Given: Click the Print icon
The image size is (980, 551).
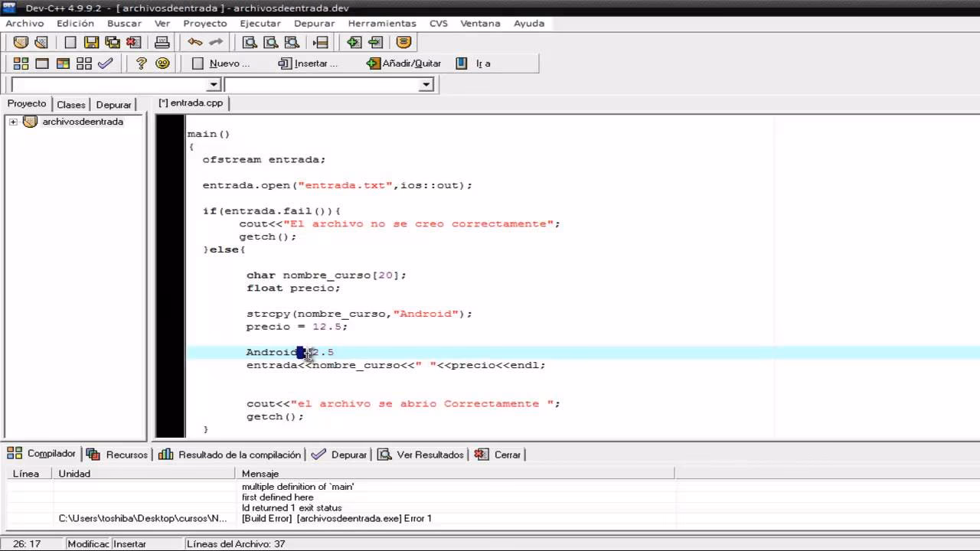Looking at the screenshot, I should point(162,43).
